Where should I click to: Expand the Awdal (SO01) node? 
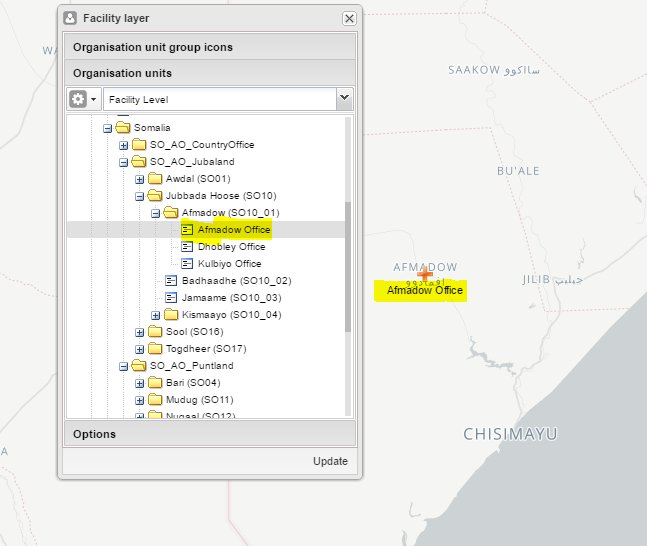tap(140, 178)
